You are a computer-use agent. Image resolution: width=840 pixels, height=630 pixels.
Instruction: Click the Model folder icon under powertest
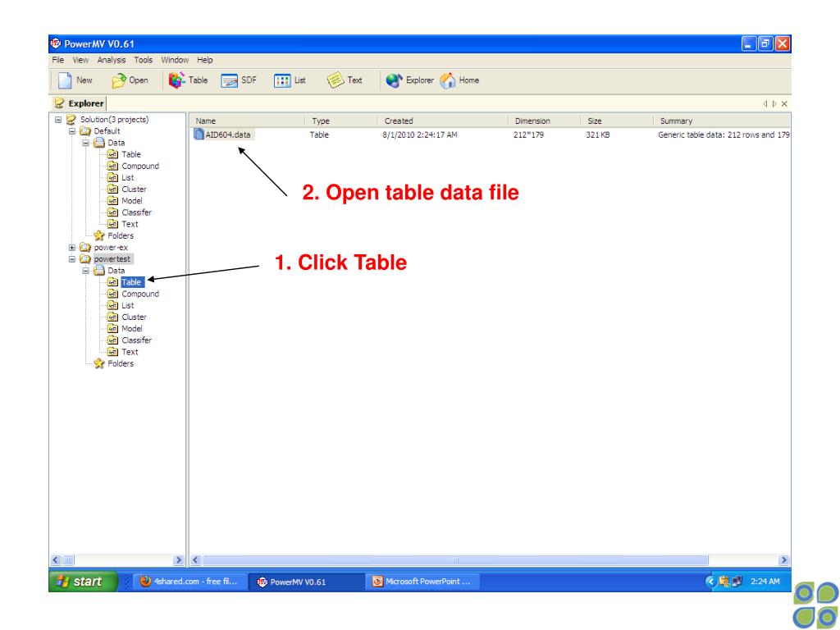(x=112, y=329)
